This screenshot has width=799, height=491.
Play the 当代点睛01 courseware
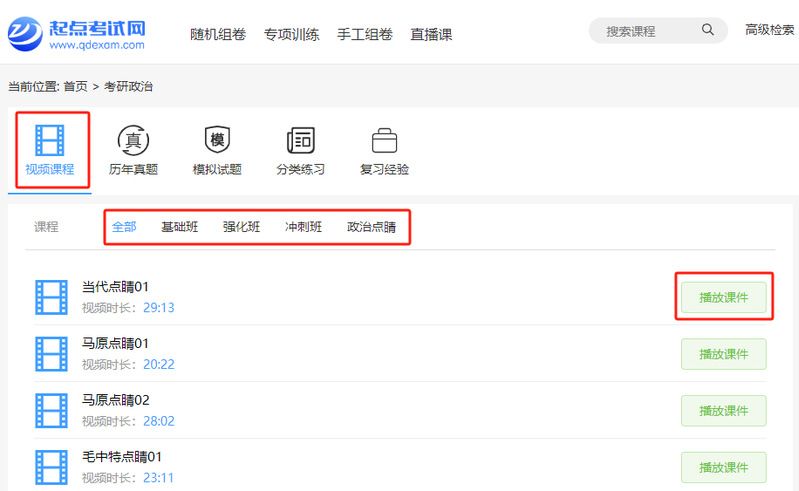723,297
